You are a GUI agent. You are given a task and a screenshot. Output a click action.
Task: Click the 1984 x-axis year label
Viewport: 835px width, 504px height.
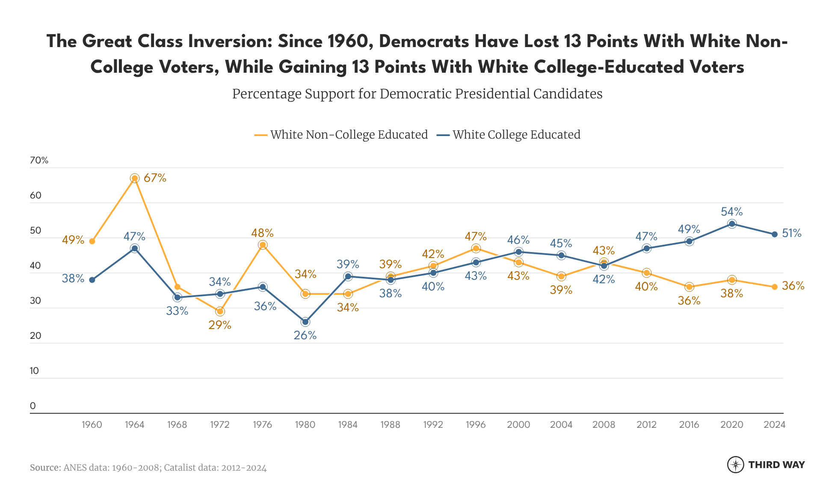(x=348, y=425)
